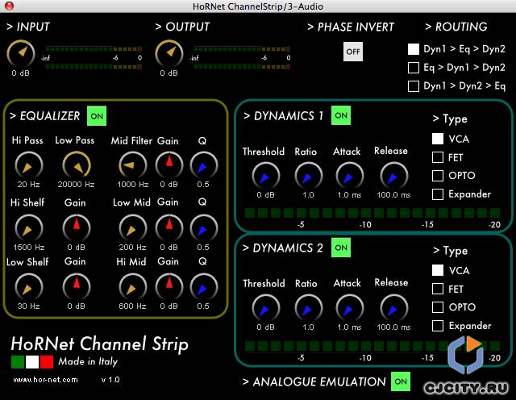This screenshot has width=516, height=400.
Task: Click the Dynamics 1 Threshold knob
Action: tap(266, 176)
